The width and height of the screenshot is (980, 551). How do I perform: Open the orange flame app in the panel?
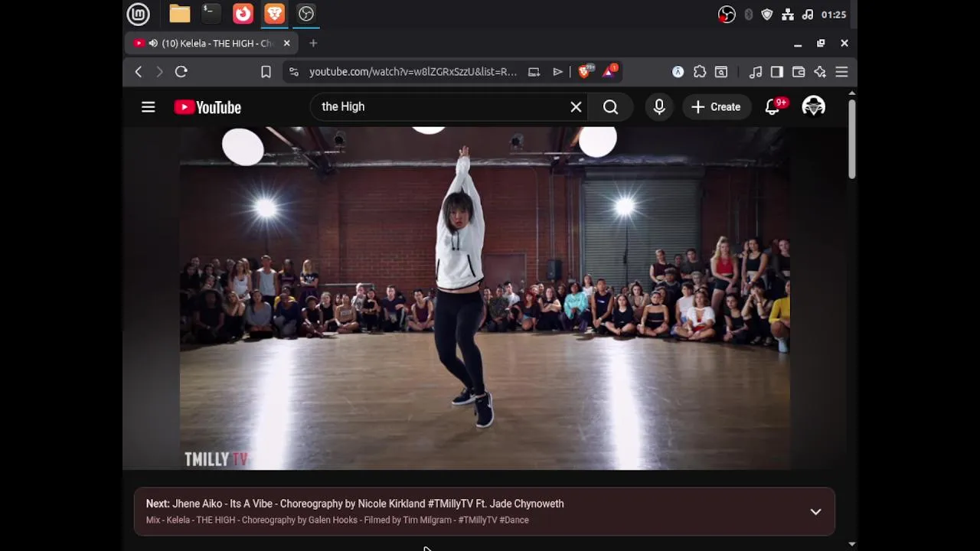[x=243, y=14]
